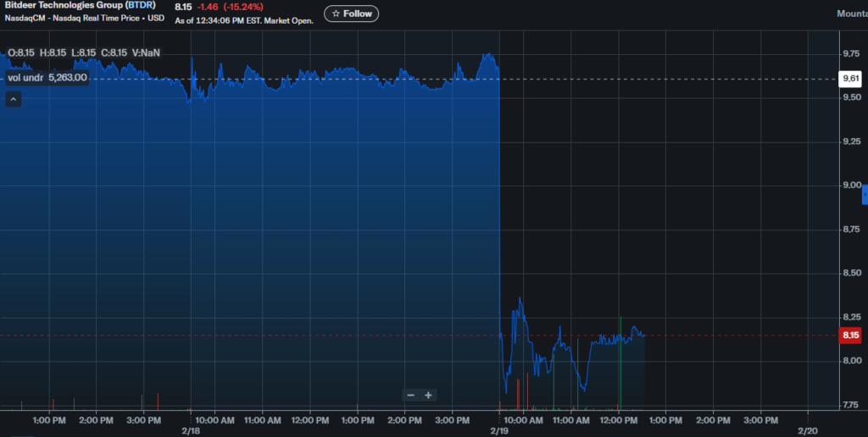Select the vol undr indicator label
Image resolution: width=868 pixels, height=437 pixels.
[25, 77]
